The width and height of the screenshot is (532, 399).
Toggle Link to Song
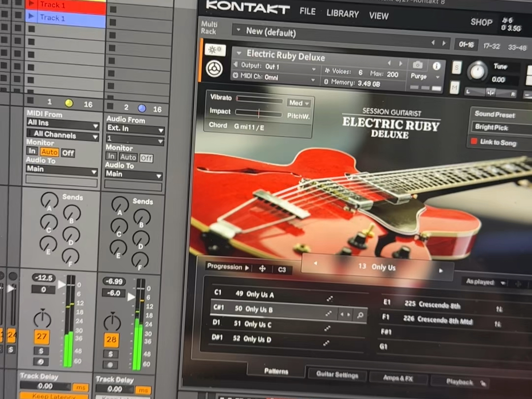474,141
